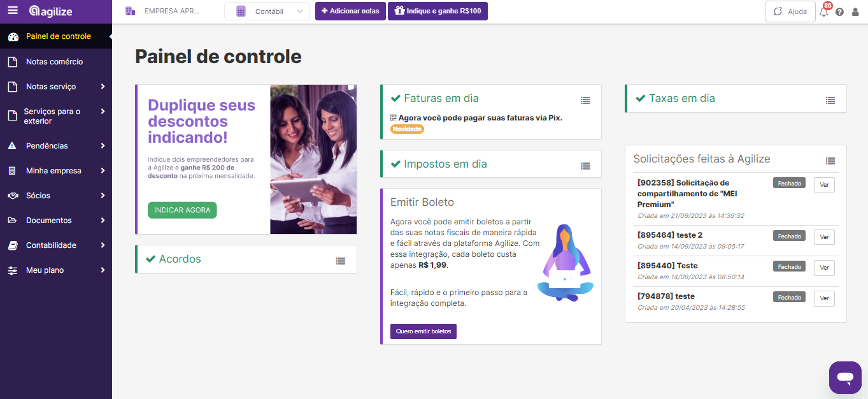The width and height of the screenshot is (868, 399).
Task: Open the notifications bell with 85 badge
Action: click(824, 11)
